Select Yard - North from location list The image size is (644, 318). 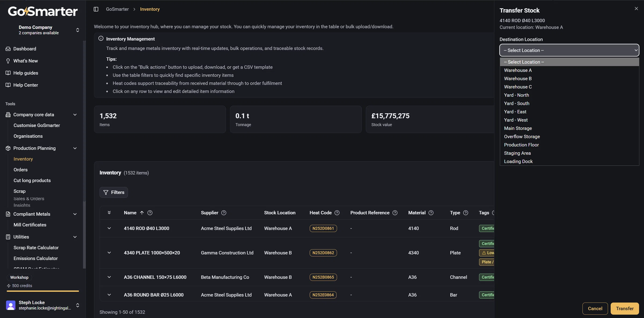pyautogui.click(x=569, y=95)
